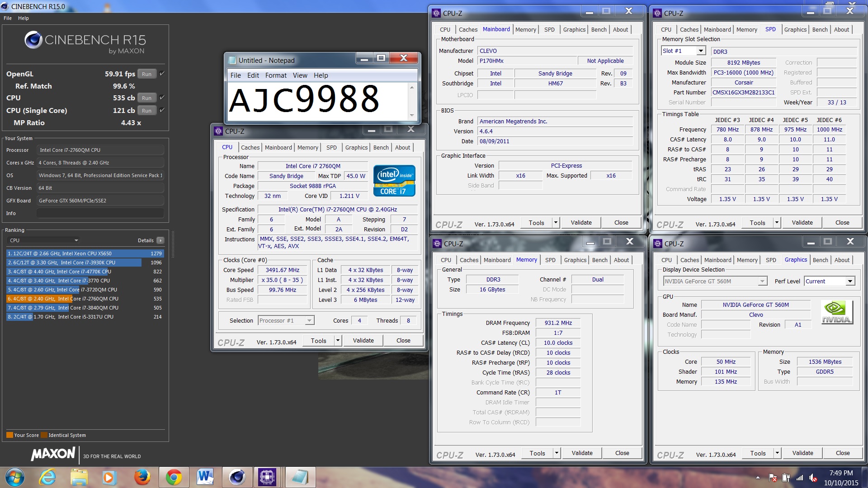Image resolution: width=868 pixels, height=488 pixels.
Task: Open Tools dropdown arrow in Mainboard window
Action: click(x=556, y=222)
